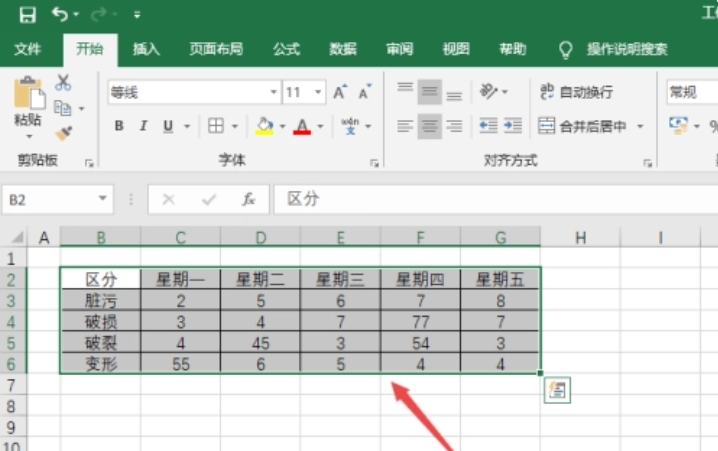Click the Increase Indent icon
Image resolution: width=718 pixels, height=451 pixels.
tap(513, 126)
